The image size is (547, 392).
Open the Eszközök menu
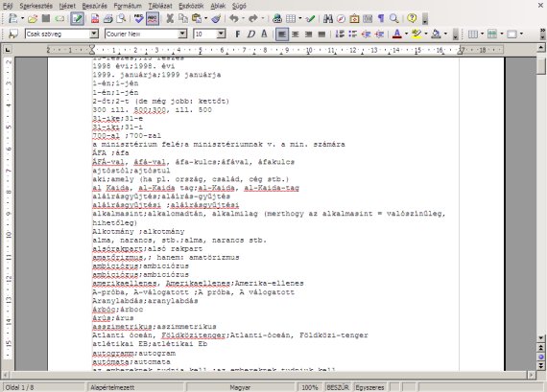click(x=191, y=6)
